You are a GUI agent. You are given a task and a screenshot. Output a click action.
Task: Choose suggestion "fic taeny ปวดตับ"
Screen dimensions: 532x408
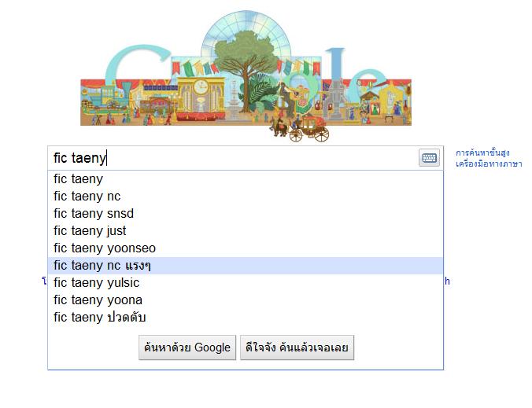(246, 317)
